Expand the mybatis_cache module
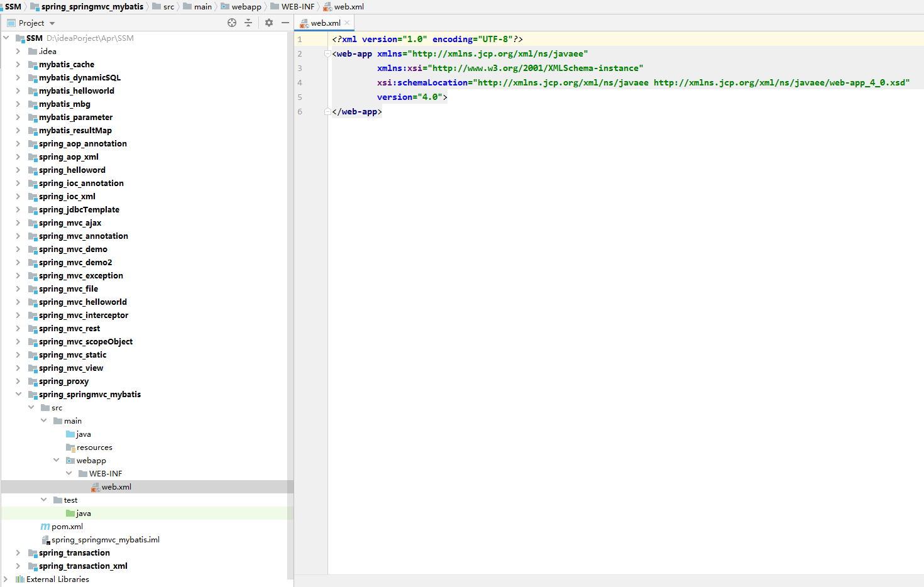This screenshot has height=587, width=924. point(18,64)
